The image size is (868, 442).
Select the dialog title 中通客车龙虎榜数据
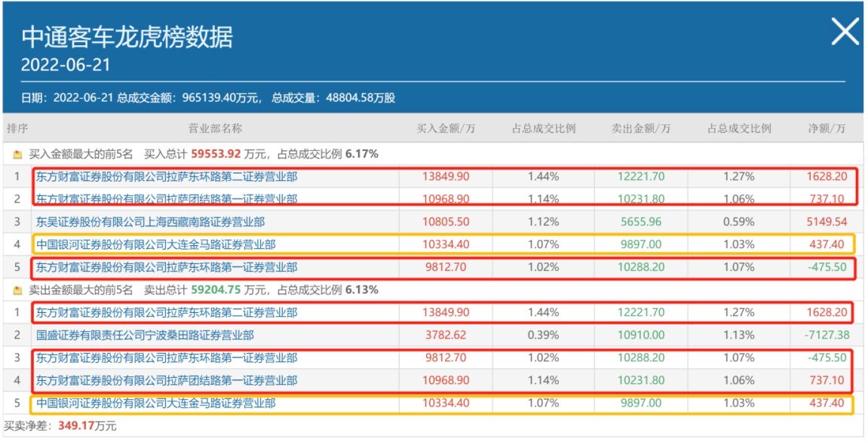pos(127,37)
